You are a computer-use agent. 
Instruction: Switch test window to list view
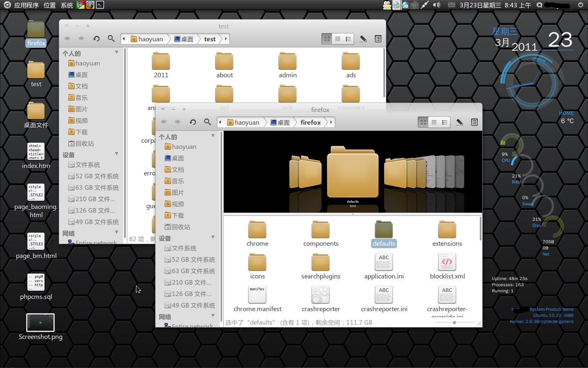tap(338, 39)
